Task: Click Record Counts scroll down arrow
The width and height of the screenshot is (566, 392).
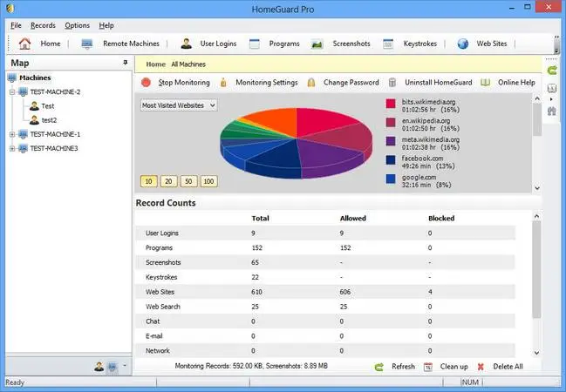Action: tap(536, 353)
